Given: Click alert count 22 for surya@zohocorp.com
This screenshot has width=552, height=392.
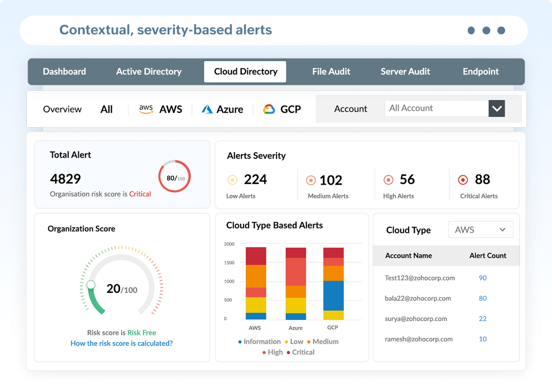Looking at the screenshot, I should (483, 319).
